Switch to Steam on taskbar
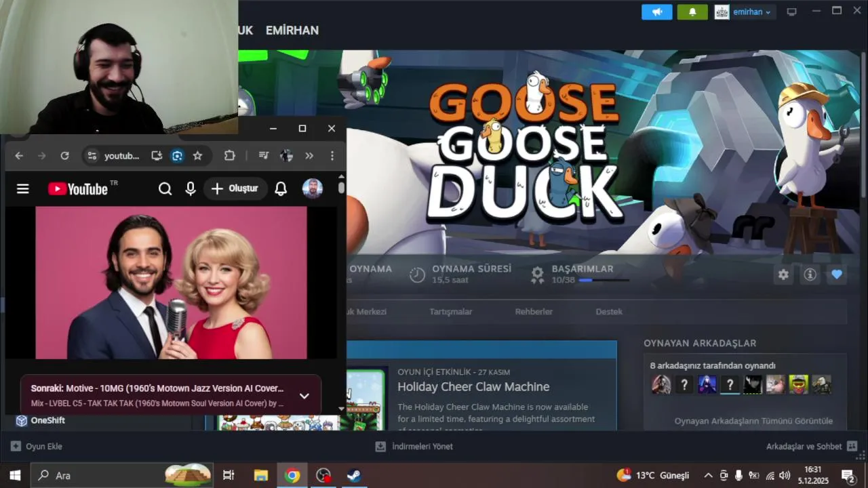The height and width of the screenshot is (488, 868). point(354,475)
